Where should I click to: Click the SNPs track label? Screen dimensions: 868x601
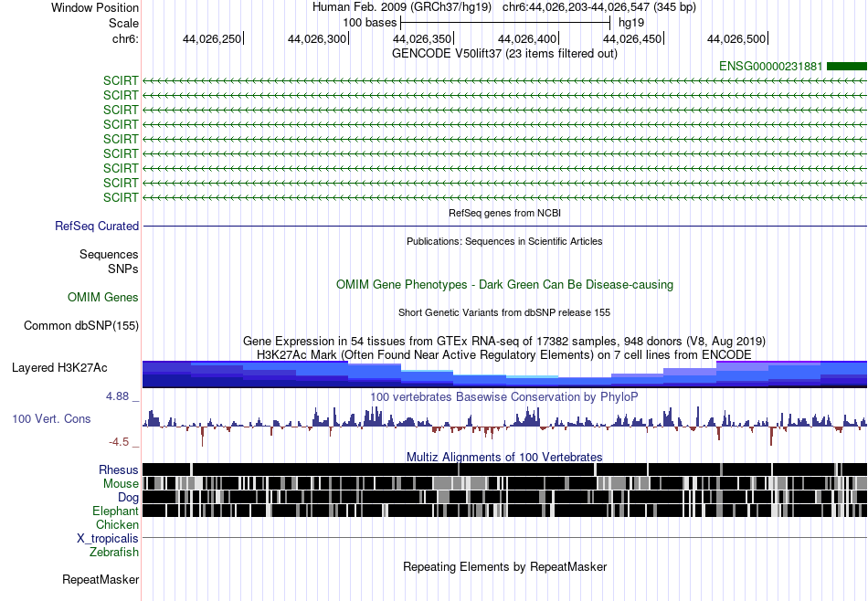tap(123, 269)
